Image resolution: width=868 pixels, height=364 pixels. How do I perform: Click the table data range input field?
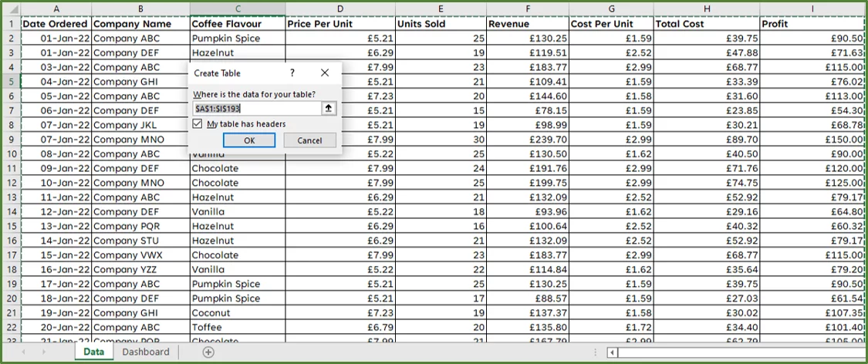point(257,109)
